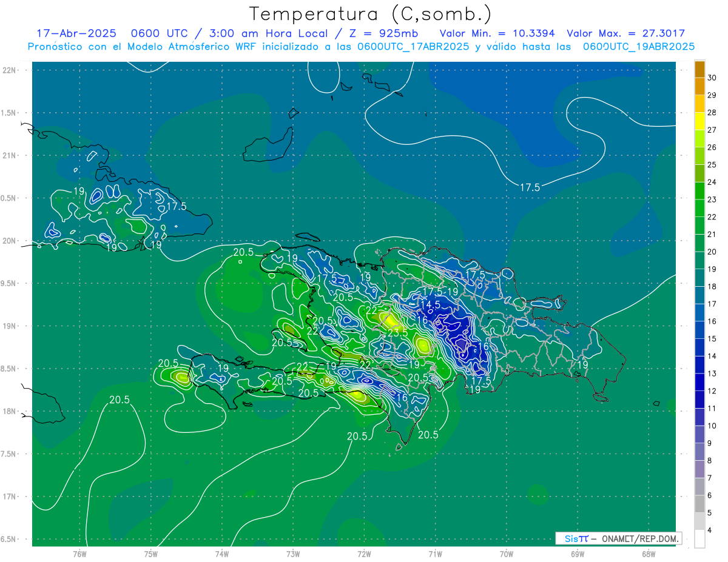Click the '68W' longitude axis label
728x562 pixels.
pos(649,554)
